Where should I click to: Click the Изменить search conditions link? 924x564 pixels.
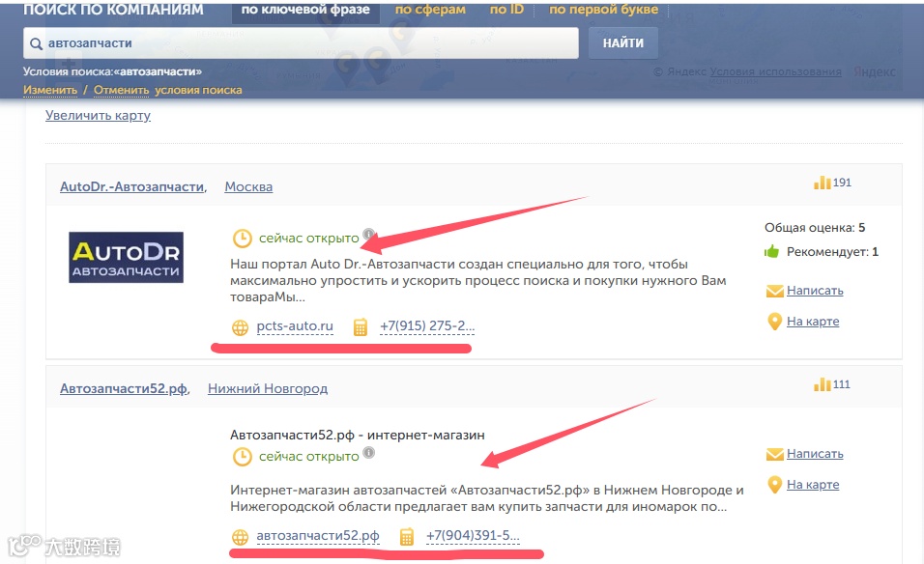point(50,90)
